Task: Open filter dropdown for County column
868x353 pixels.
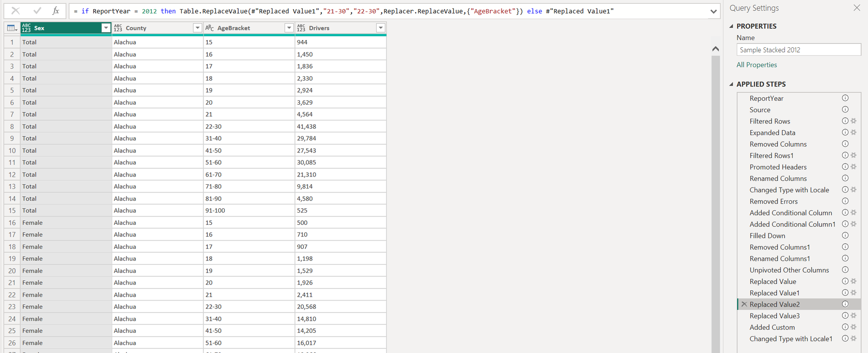Action: [197, 28]
